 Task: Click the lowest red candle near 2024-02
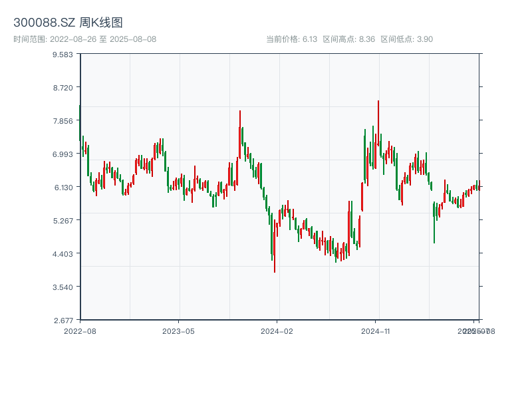pyautogui.click(x=274, y=269)
